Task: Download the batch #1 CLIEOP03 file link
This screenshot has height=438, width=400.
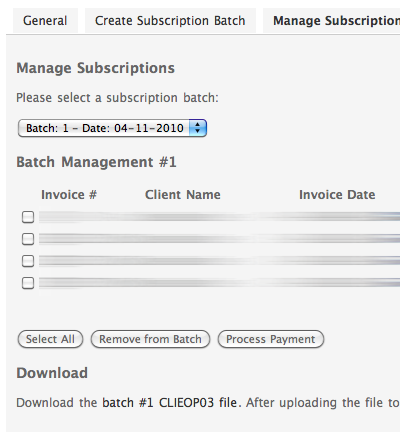Action: point(169,403)
